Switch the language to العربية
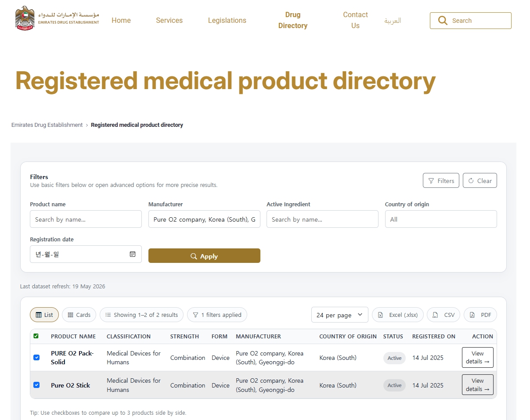The image size is (530, 420). 393,21
